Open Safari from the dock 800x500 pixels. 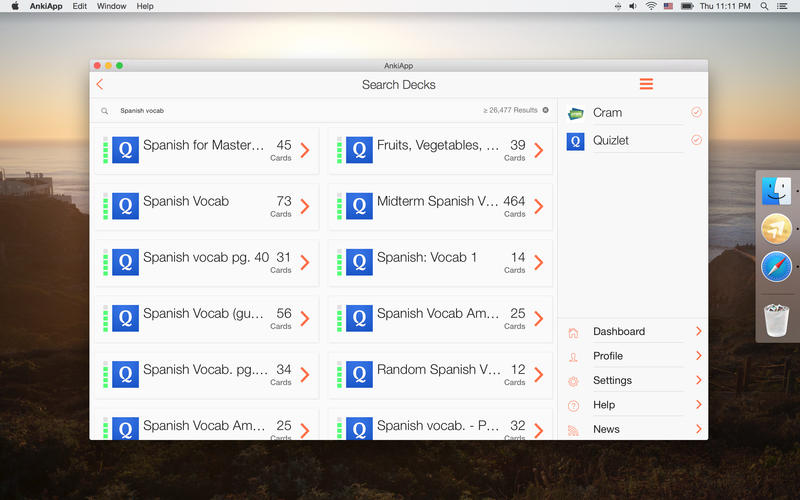[x=776, y=267]
